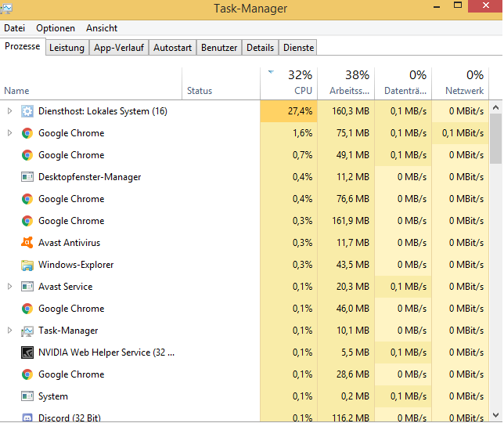Viewport: 504px width, 423px height.
Task: Expand the Task-Manager process group
Action: pos(9,331)
